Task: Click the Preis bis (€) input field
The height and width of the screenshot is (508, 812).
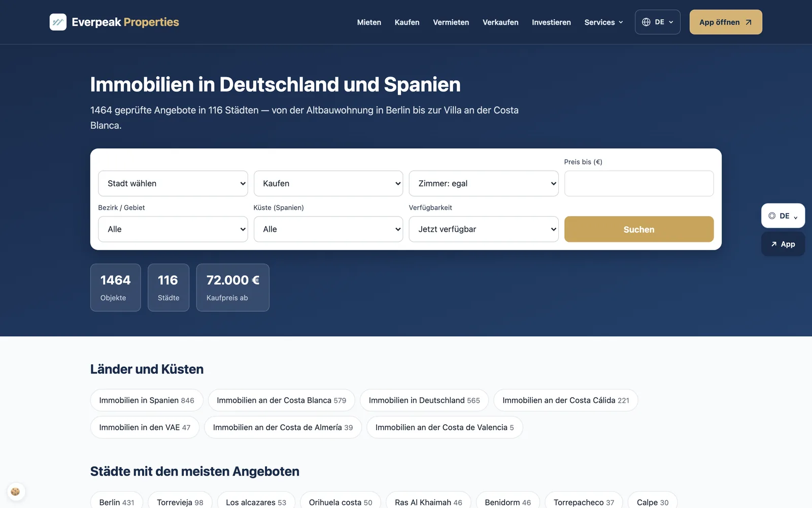Action: click(639, 183)
